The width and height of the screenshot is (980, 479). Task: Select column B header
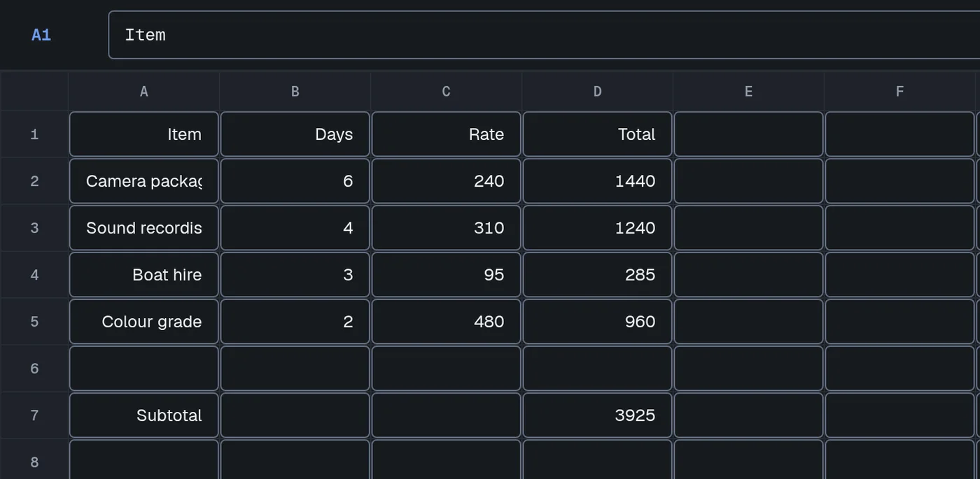click(x=295, y=91)
